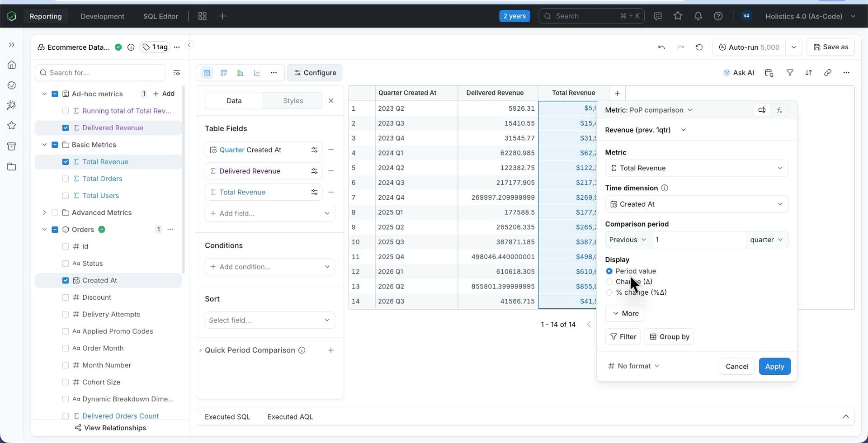Click the Cancel button

click(737, 367)
